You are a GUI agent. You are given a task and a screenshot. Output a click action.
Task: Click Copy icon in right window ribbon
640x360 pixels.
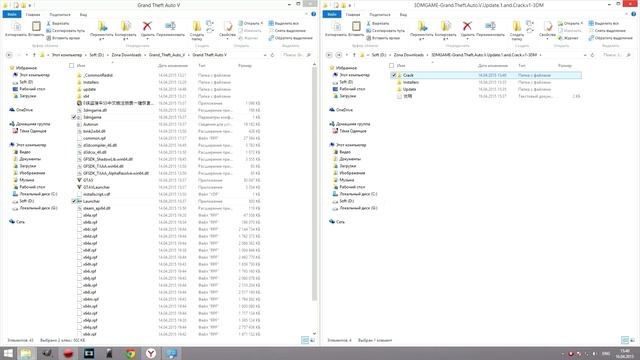point(336,26)
